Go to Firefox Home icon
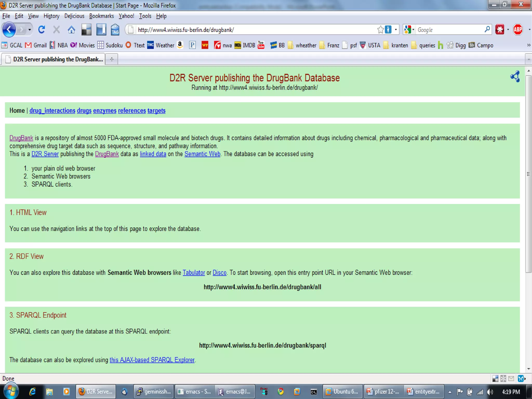 tap(71, 30)
